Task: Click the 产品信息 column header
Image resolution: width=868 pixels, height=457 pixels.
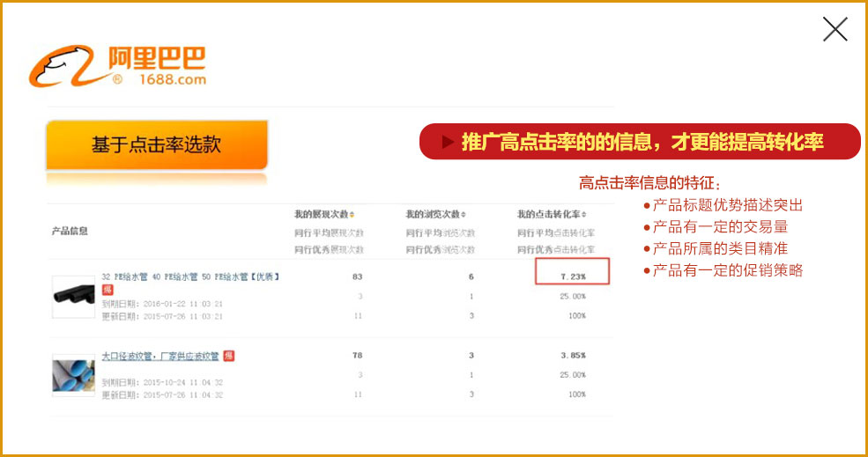Action: click(70, 231)
